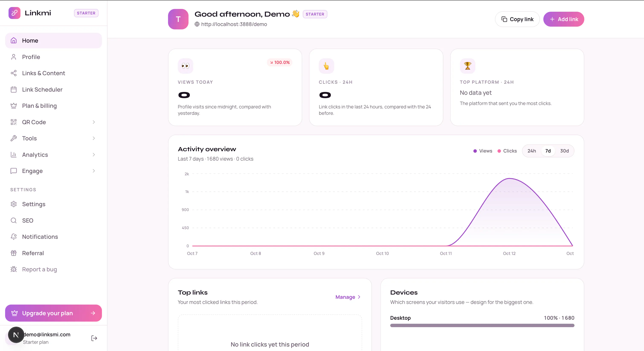Viewport: 644px width, 351px height.
Task: Expand the Analytics submenu chevron
Action: coord(94,155)
